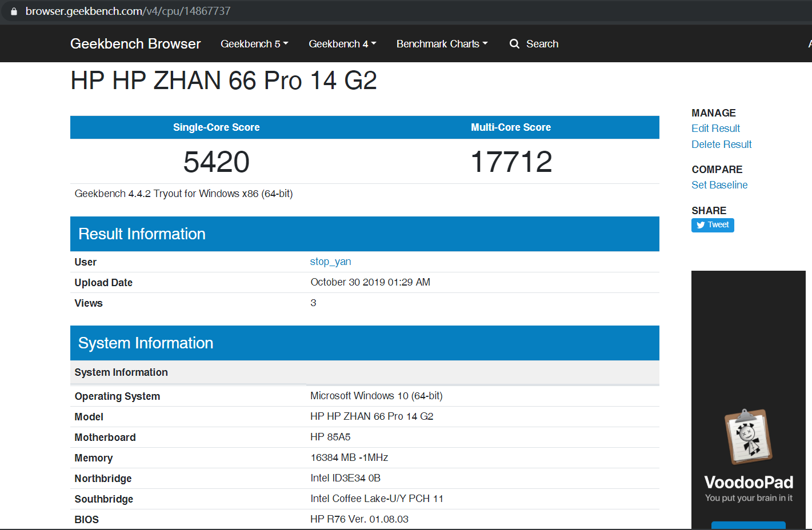Click the Southbridge value Intel Coffee Lake-U/Y PCH 11
This screenshot has height=530, width=812.
tap(377, 499)
